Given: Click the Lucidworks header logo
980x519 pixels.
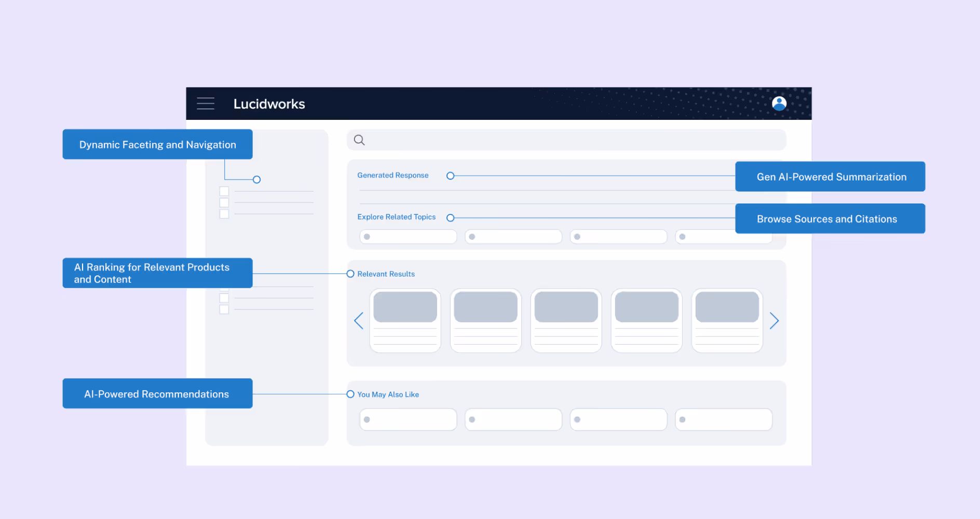Looking at the screenshot, I should tap(269, 104).
